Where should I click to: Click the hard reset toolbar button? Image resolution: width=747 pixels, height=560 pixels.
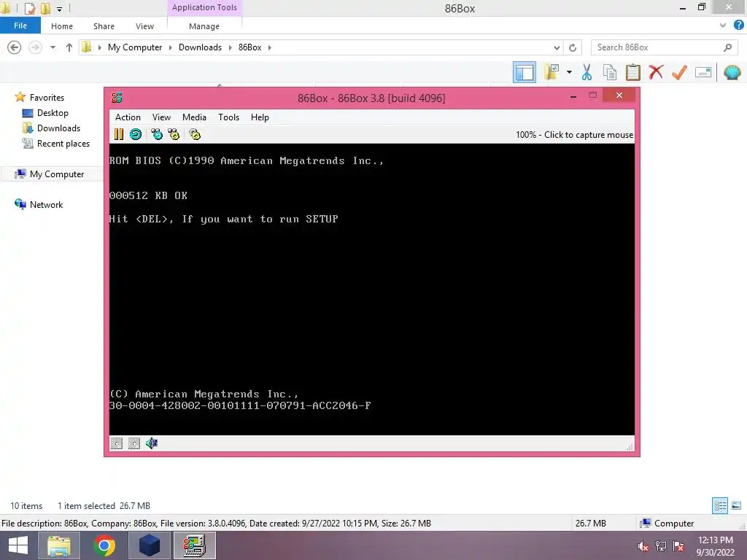[136, 134]
